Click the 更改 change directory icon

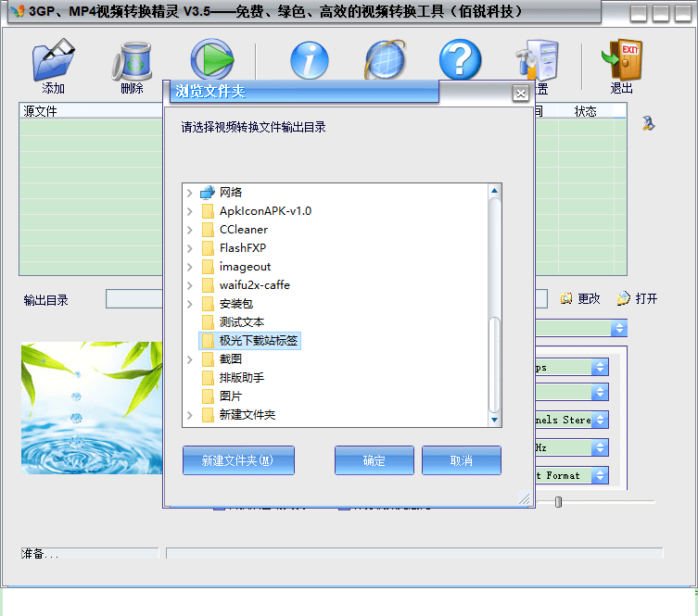(567, 298)
